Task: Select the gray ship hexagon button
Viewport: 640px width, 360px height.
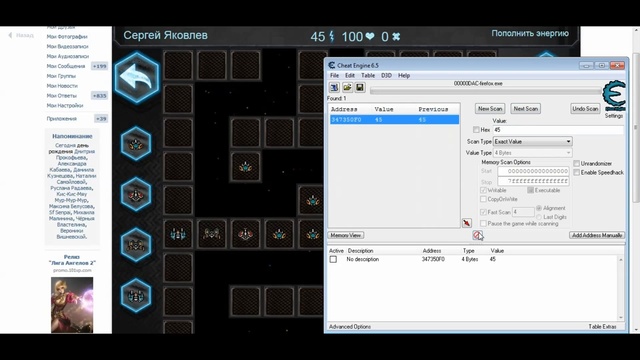Action: [x=136, y=245]
